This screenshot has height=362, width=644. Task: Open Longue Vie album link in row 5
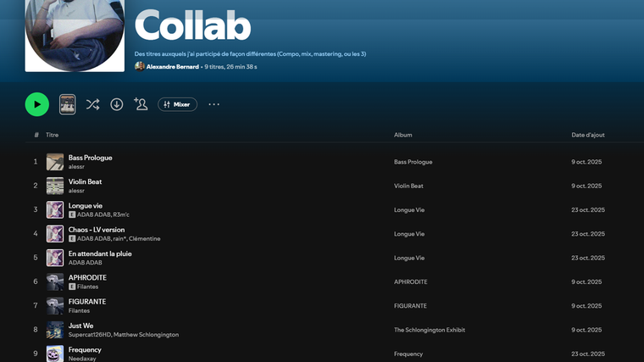tap(409, 258)
